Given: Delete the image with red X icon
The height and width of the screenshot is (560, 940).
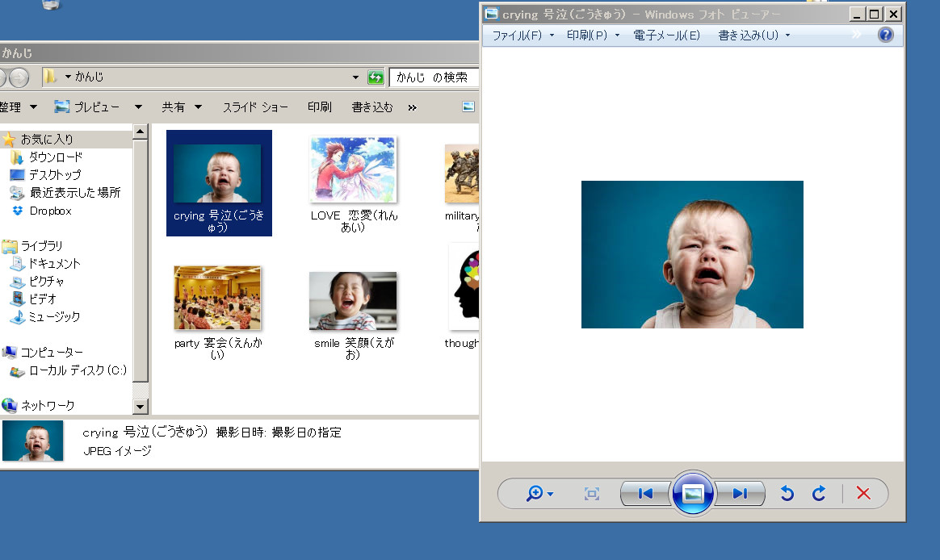Looking at the screenshot, I should (863, 494).
